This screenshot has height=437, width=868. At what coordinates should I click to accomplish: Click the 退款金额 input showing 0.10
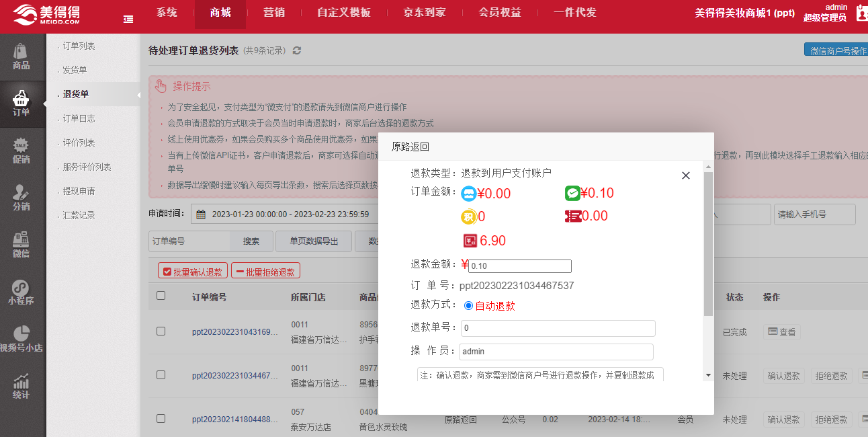[x=520, y=266]
